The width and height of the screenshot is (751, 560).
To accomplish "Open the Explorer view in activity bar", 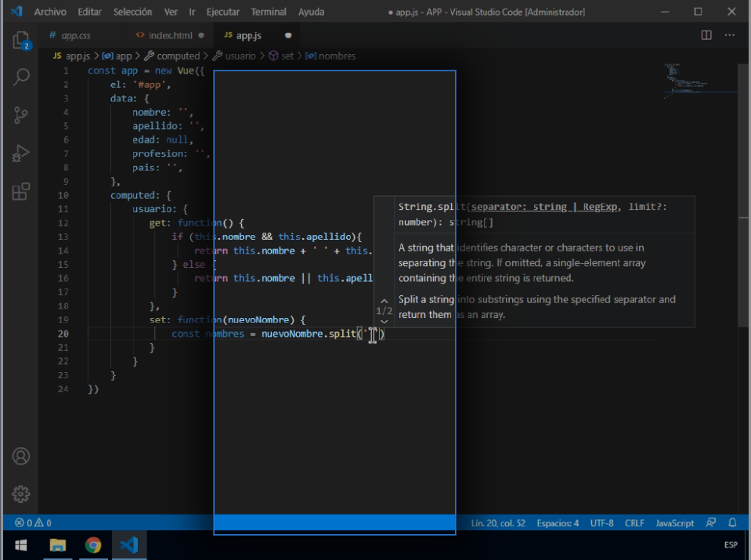I will point(21,40).
